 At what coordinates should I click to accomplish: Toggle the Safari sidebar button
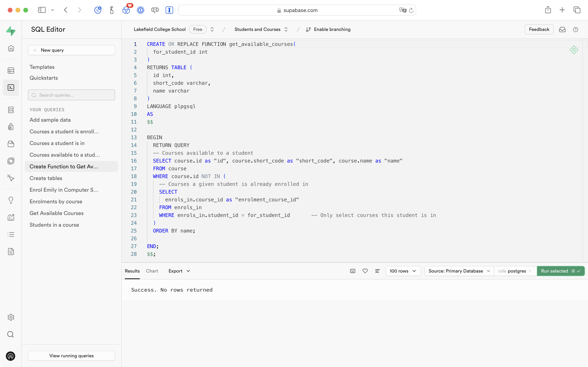coord(42,10)
